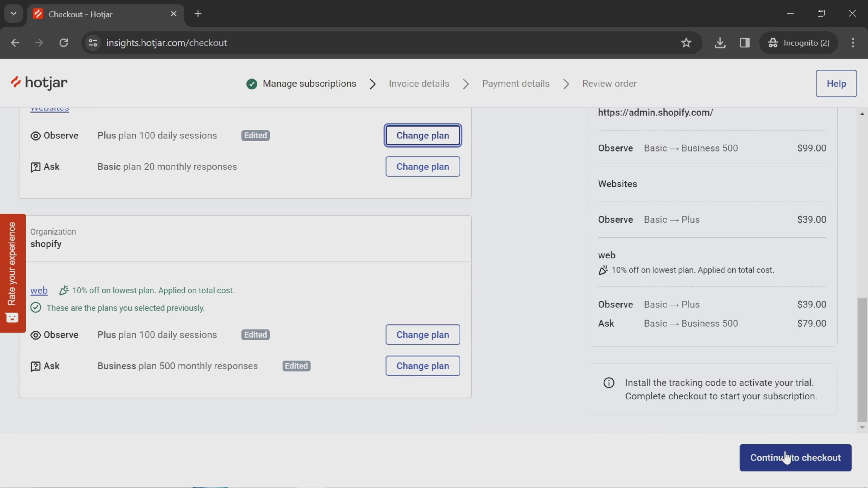Click the chevron after Manage subscriptions
868x488 pixels.
tap(372, 84)
